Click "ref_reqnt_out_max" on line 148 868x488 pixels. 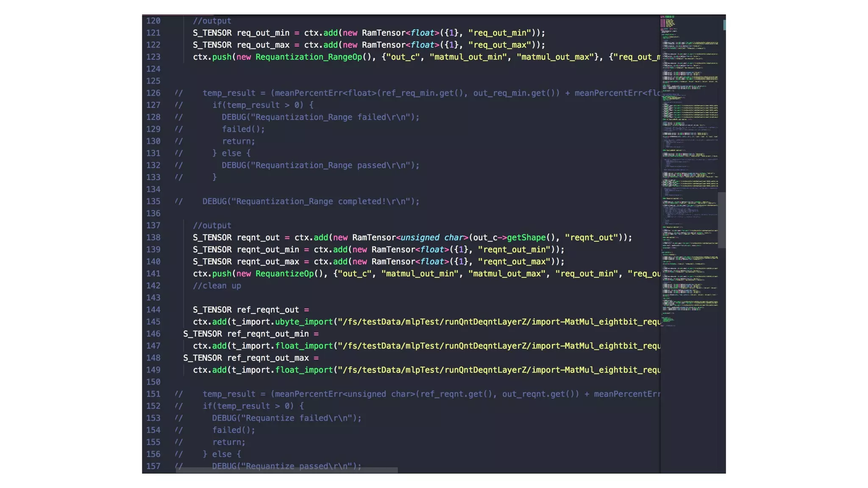[x=268, y=358]
